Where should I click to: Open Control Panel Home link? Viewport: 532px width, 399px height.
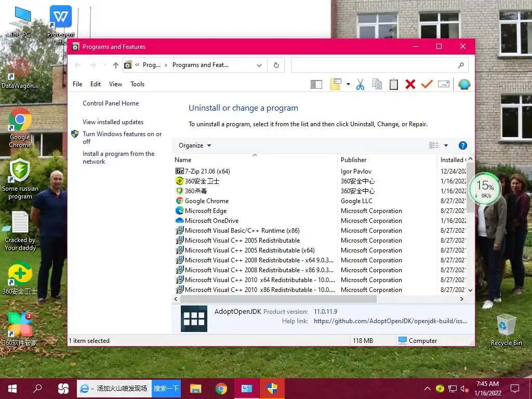tap(111, 103)
